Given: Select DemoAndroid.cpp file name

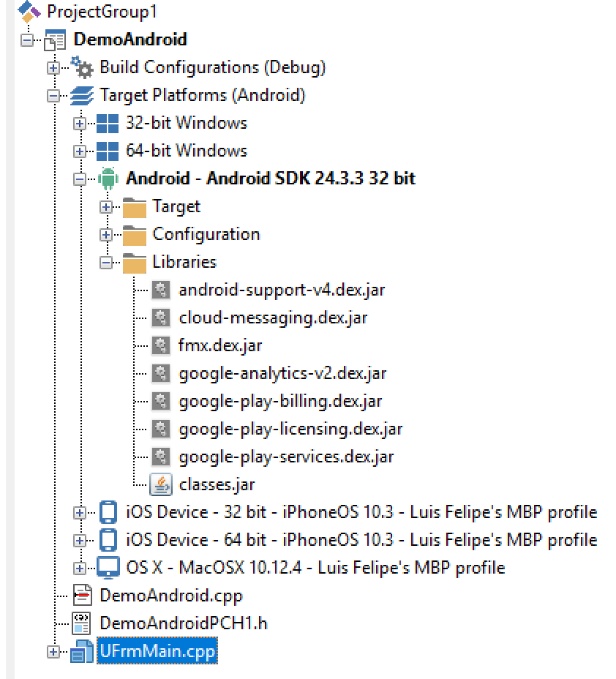Looking at the screenshot, I should click(x=171, y=596).
